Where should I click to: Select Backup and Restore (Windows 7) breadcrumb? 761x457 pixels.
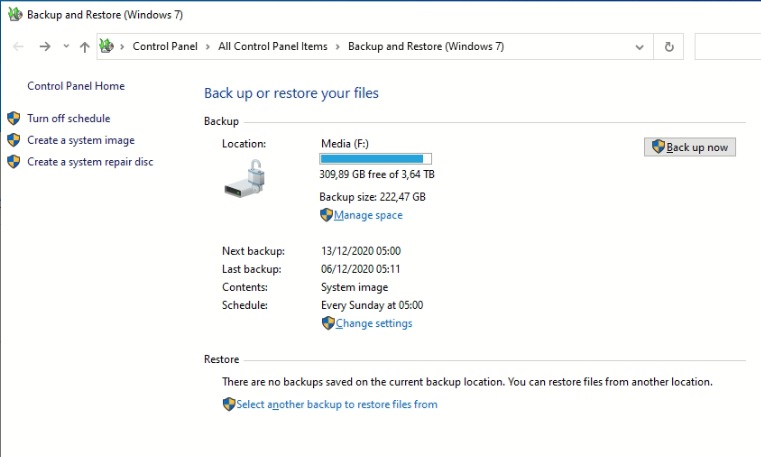pyautogui.click(x=426, y=46)
